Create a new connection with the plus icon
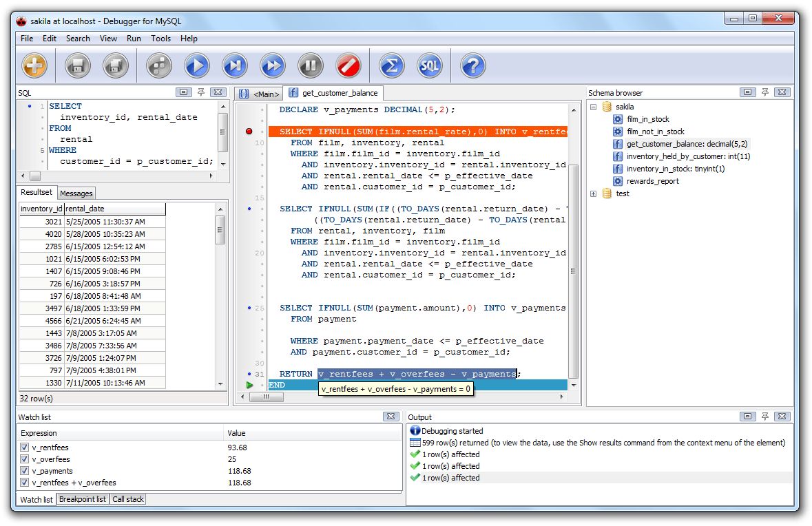Image resolution: width=812 pixels, height=526 pixels. pyautogui.click(x=34, y=65)
